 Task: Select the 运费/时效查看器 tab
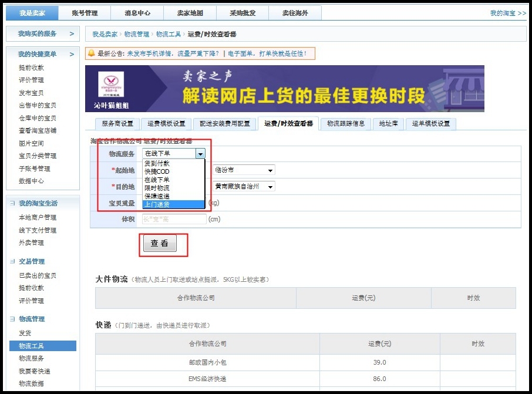[288, 123]
